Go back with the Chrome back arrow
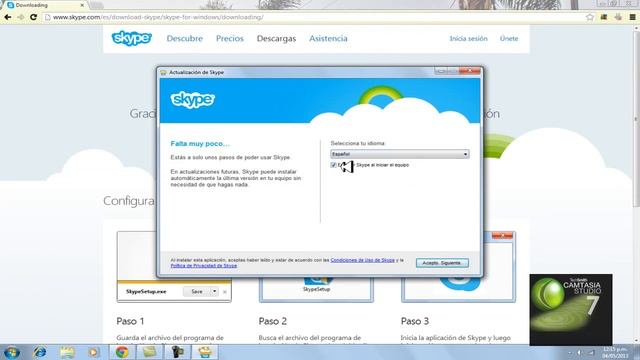The image size is (640, 360). (x=7, y=17)
